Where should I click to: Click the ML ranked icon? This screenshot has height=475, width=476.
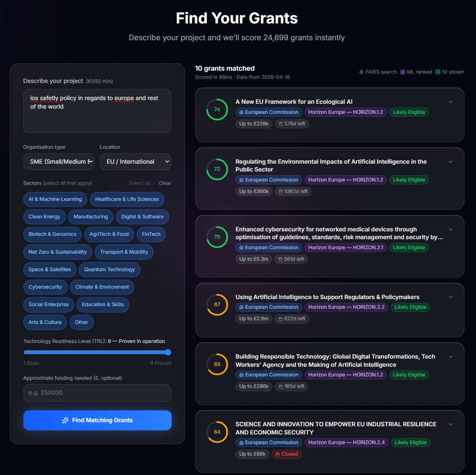click(403, 72)
